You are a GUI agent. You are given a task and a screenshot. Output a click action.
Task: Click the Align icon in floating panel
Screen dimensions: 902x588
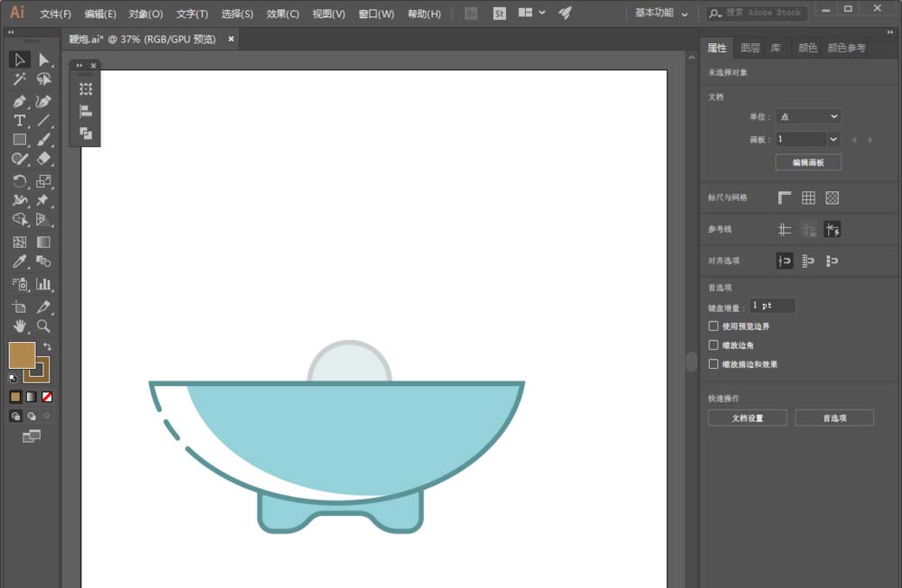point(86,112)
